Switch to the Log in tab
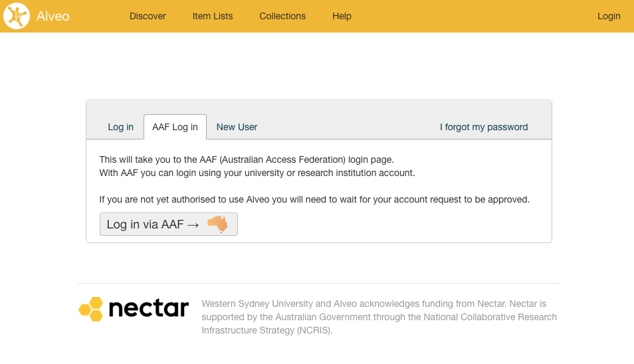 (120, 127)
